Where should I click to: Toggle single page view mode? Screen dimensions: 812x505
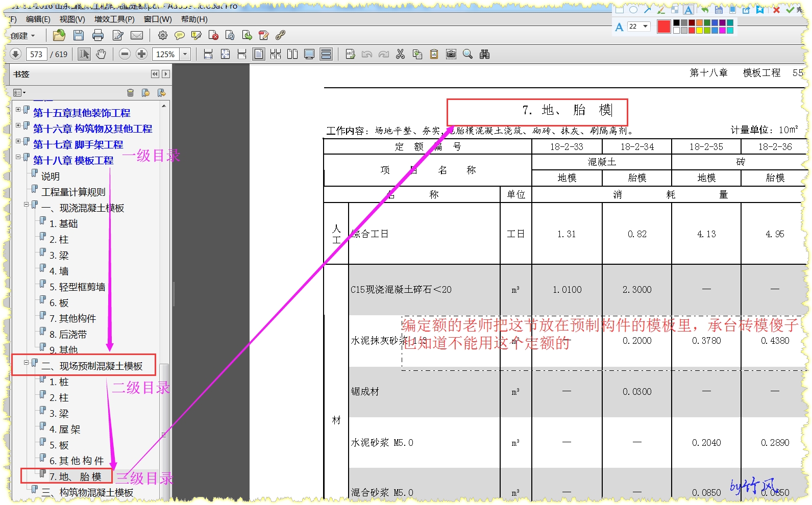[259, 54]
